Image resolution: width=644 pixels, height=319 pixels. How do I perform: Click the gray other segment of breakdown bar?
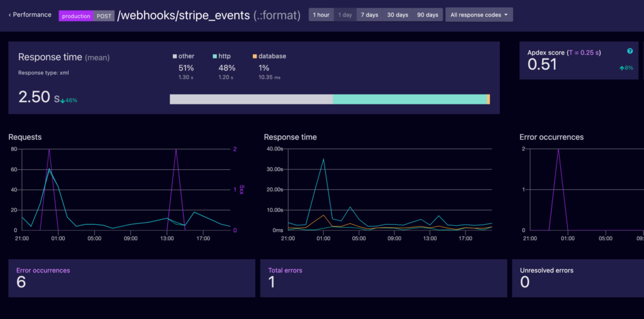(x=251, y=99)
